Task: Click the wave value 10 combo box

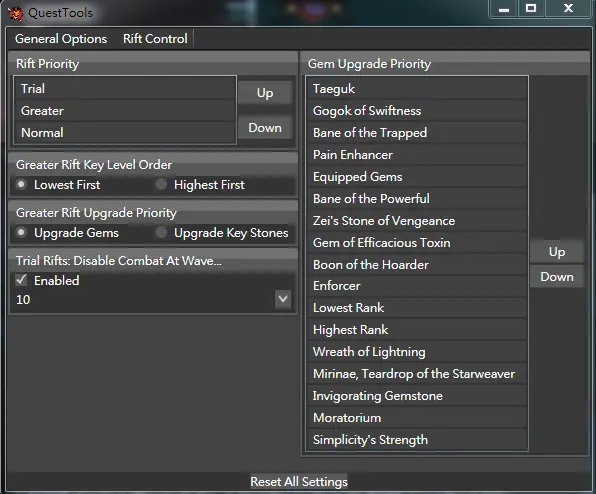Action: click(153, 300)
